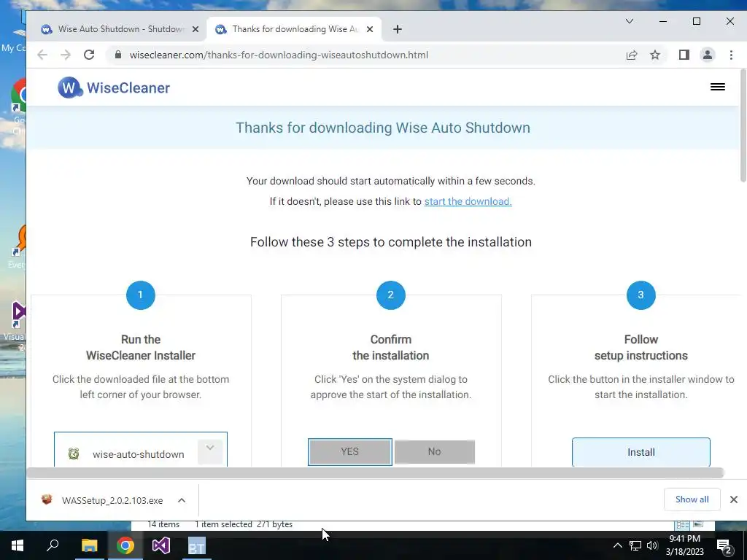
Task: Click 'Confirm the installation' heading
Action: click(391, 347)
